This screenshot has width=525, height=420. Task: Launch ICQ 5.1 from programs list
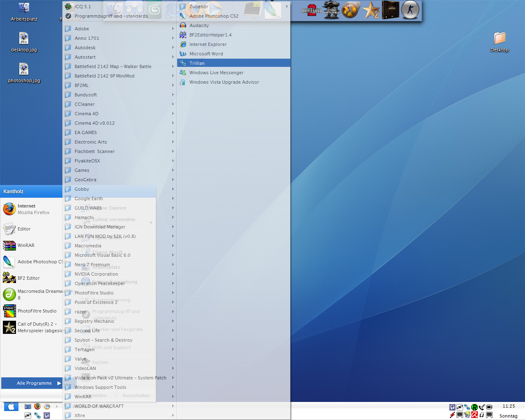tap(119, 7)
